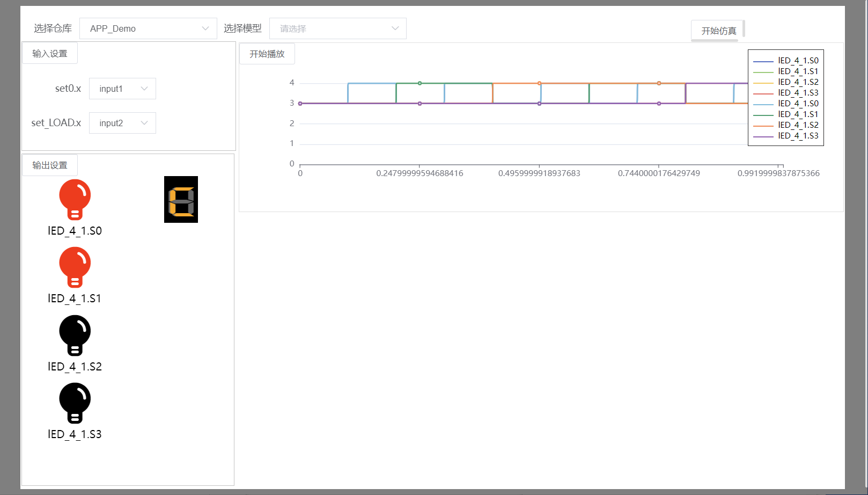Click the 开始仿真 button

[718, 31]
